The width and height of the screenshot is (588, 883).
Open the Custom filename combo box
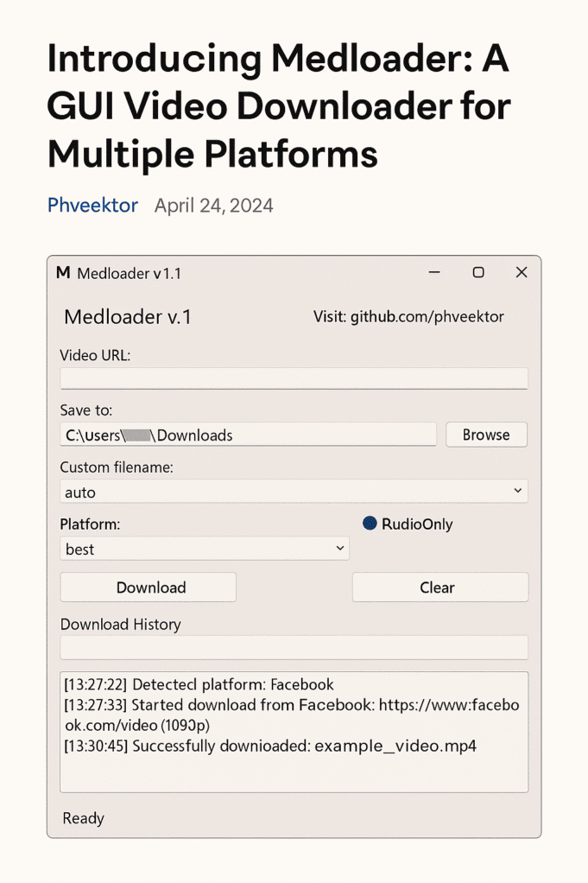[294, 492]
